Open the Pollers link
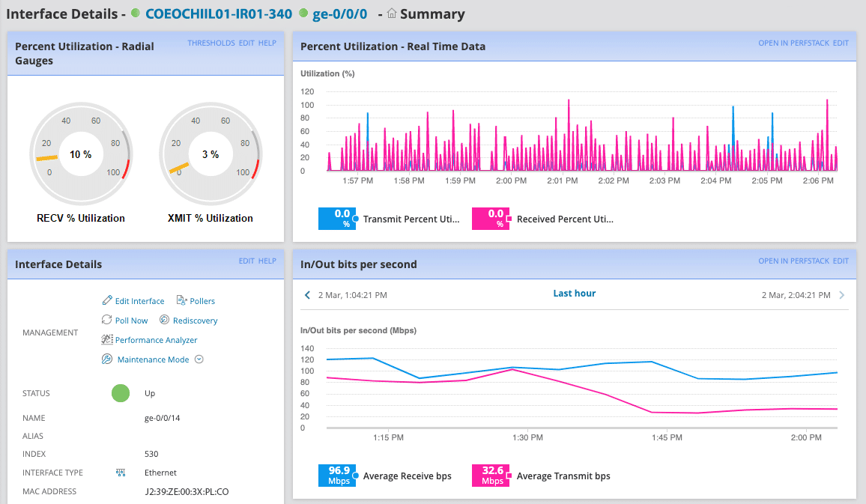Screen dimensions: 866x504 point(202,301)
